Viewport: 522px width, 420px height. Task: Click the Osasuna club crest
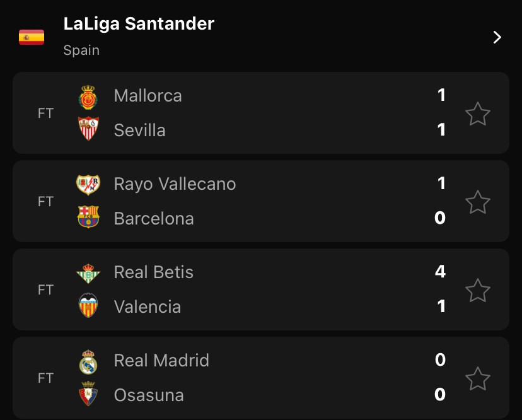[88, 394]
